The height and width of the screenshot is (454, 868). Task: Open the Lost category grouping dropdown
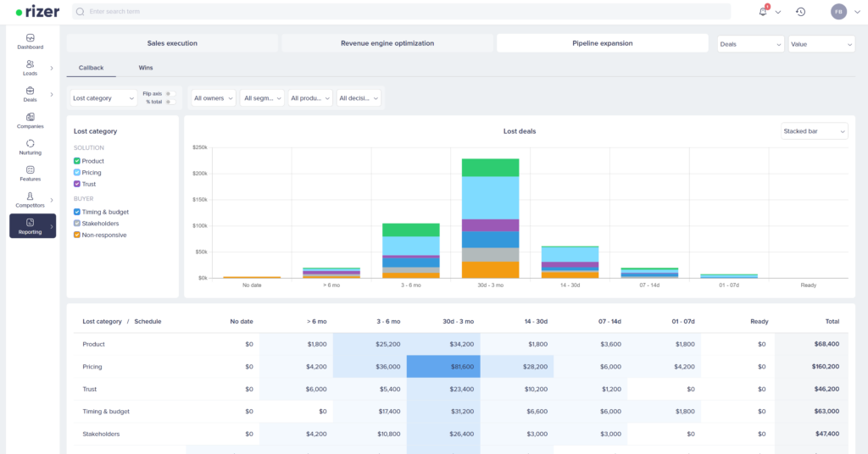103,98
